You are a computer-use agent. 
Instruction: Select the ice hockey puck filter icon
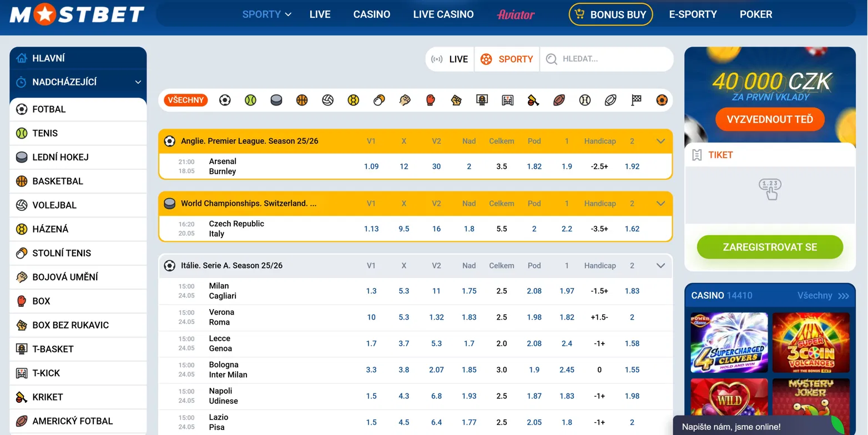[276, 100]
